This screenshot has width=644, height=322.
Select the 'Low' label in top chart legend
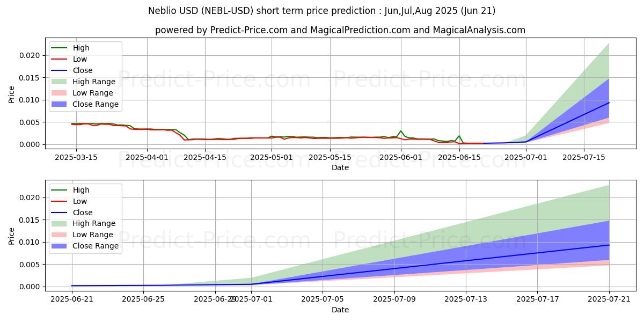click(80, 60)
